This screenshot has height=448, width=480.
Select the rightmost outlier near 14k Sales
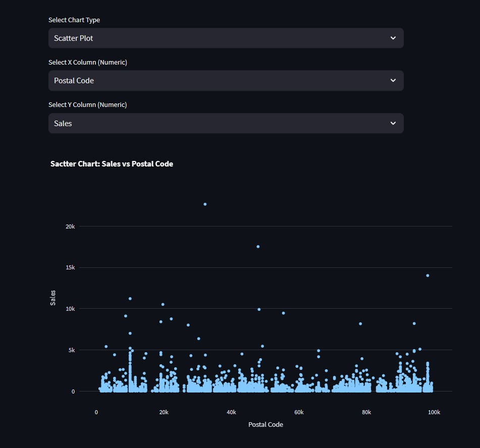click(428, 275)
